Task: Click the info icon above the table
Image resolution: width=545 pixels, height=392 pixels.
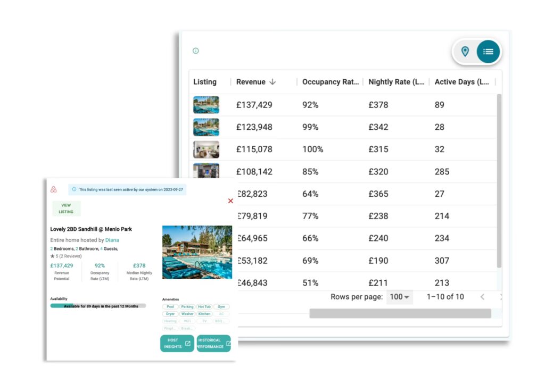Action: click(195, 51)
